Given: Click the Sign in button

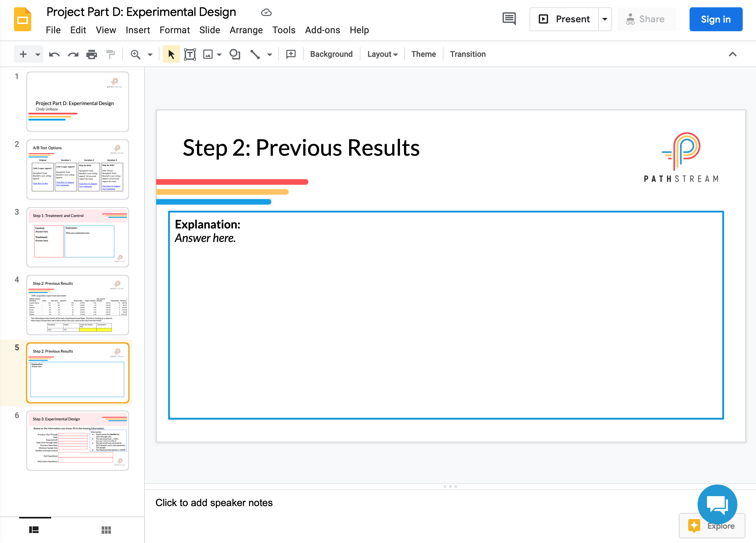Looking at the screenshot, I should 716,19.
